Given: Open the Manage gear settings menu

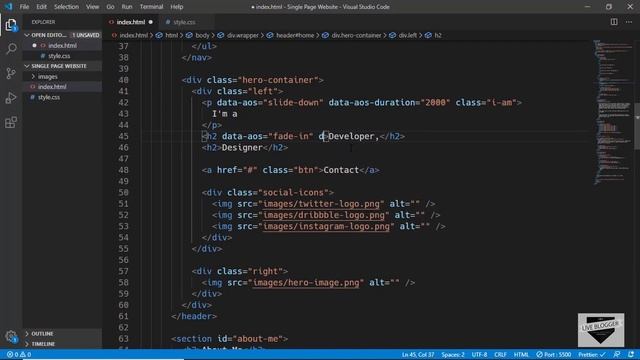Looking at the screenshot, I should pos(11,337).
